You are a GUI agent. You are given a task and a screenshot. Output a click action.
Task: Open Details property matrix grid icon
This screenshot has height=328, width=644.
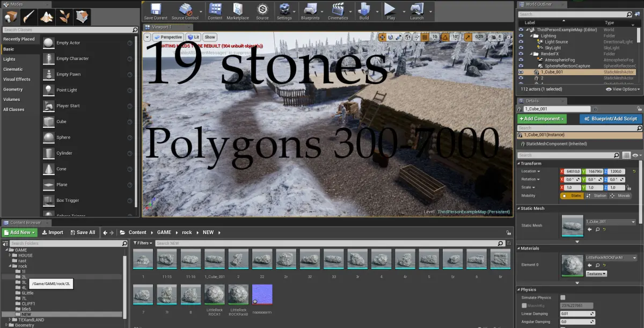click(x=626, y=155)
